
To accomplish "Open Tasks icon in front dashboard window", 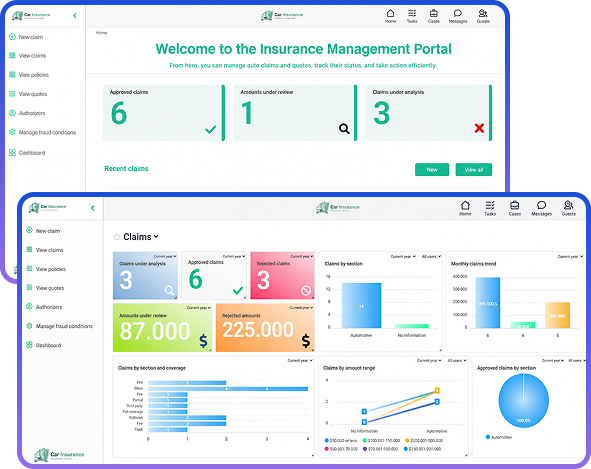I will coord(490,208).
